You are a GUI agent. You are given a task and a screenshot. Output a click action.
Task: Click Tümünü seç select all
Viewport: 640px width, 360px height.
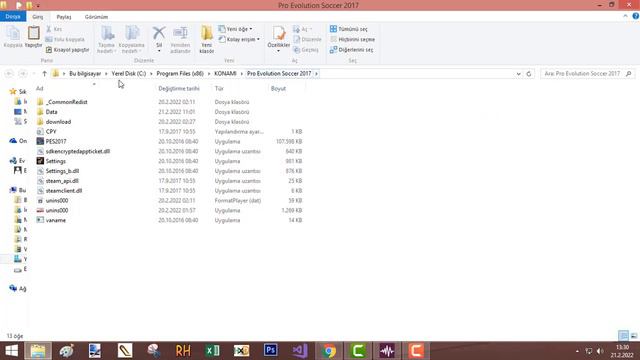click(349, 29)
